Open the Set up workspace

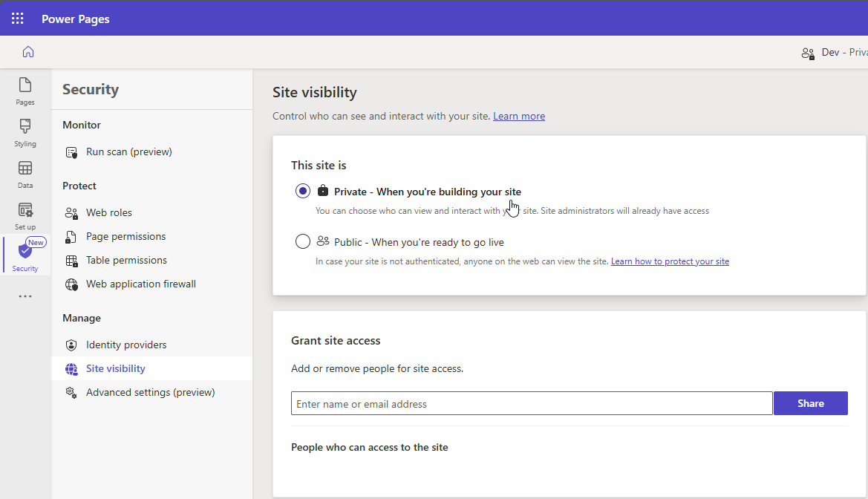pos(25,216)
